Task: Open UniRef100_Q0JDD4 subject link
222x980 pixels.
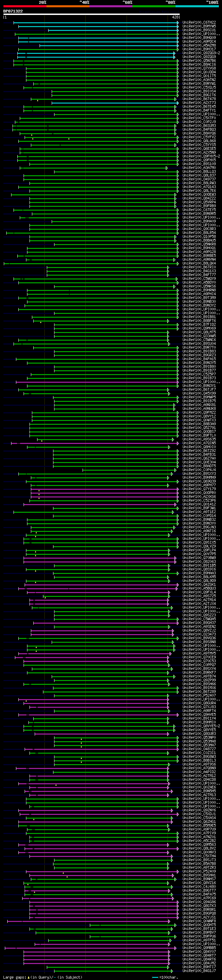Action: pos(199,72)
